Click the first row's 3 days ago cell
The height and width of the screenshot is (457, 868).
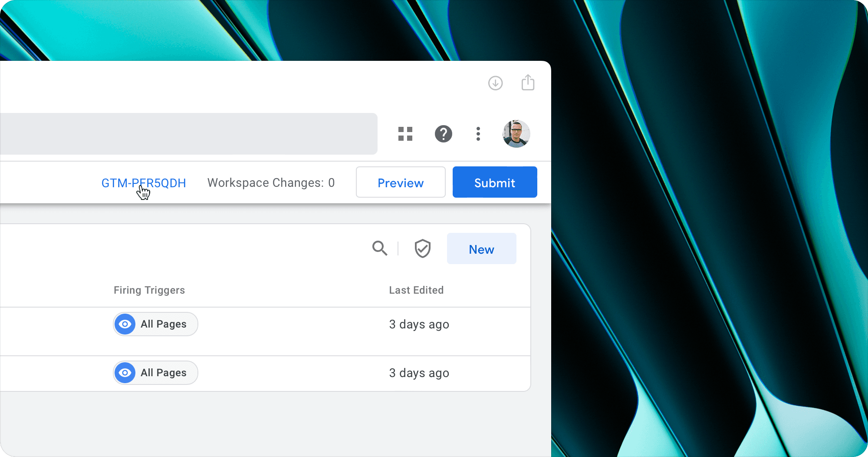tap(419, 325)
